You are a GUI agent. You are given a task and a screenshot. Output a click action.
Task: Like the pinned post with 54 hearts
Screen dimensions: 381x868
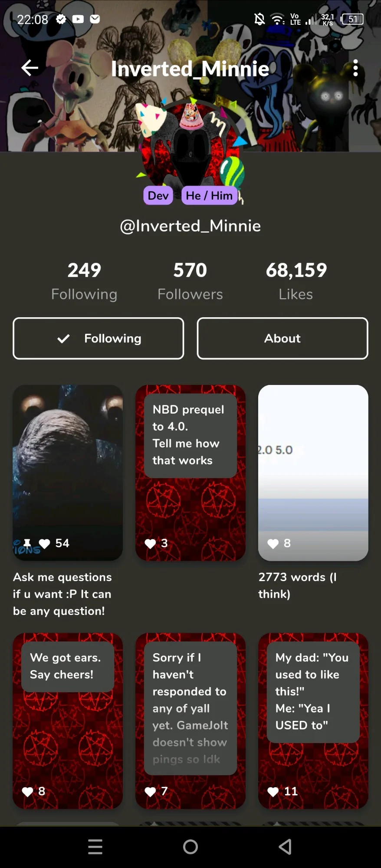pos(44,543)
